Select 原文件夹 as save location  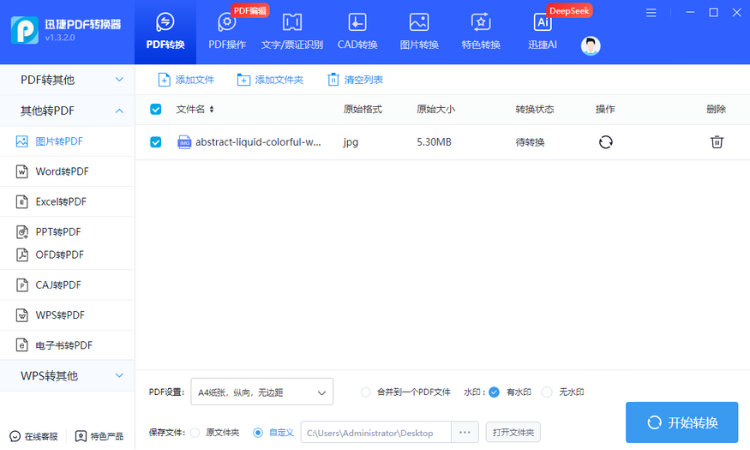point(196,432)
